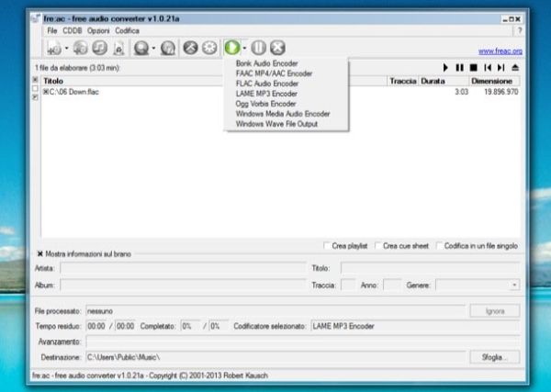Screen dimensions: 551x392
Task: Click the pause encoding toolbar icon
Action: coord(258,48)
